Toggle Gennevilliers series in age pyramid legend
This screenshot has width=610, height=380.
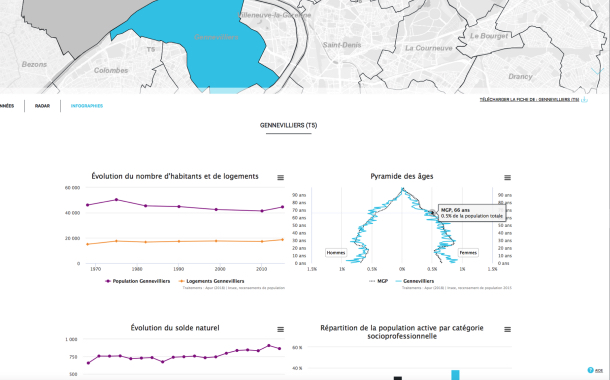coord(415,281)
